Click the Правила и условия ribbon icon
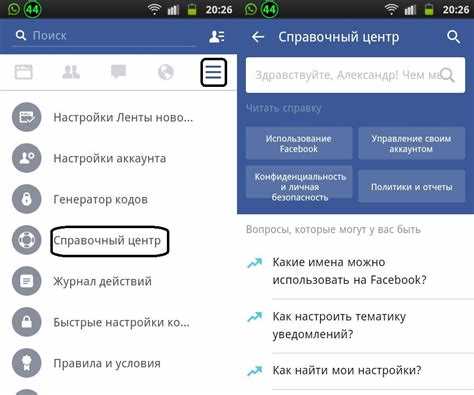Viewport: 474px width, 395px height. 27,363
